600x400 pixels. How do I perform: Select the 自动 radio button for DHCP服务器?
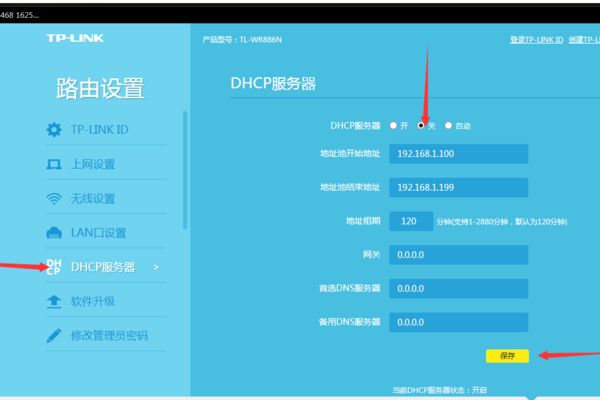(x=448, y=126)
